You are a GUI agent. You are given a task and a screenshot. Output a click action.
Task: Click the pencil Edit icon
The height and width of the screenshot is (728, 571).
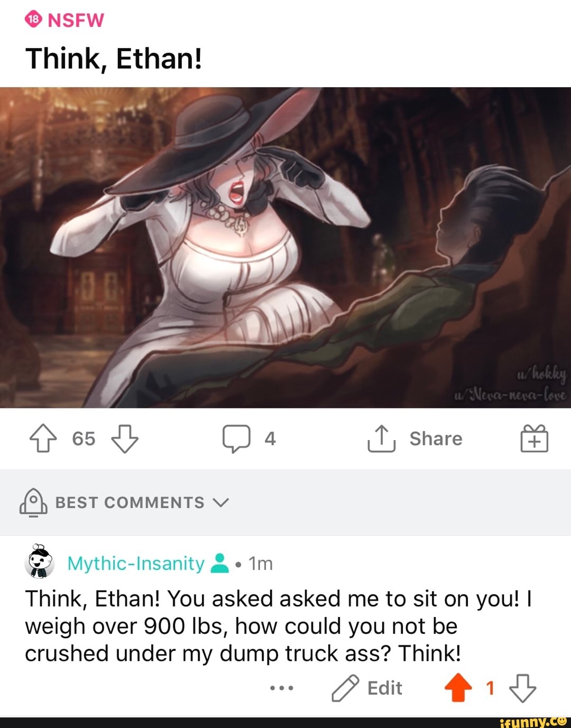click(x=345, y=688)
